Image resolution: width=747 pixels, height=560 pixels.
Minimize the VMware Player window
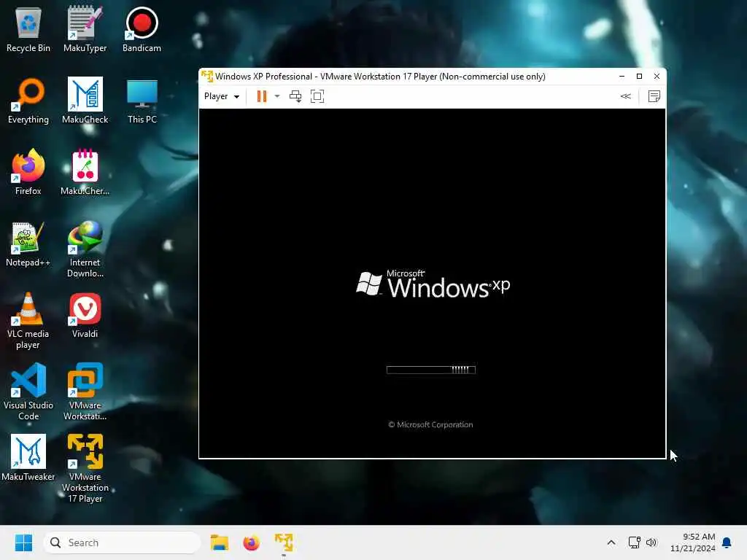[622, 76]
